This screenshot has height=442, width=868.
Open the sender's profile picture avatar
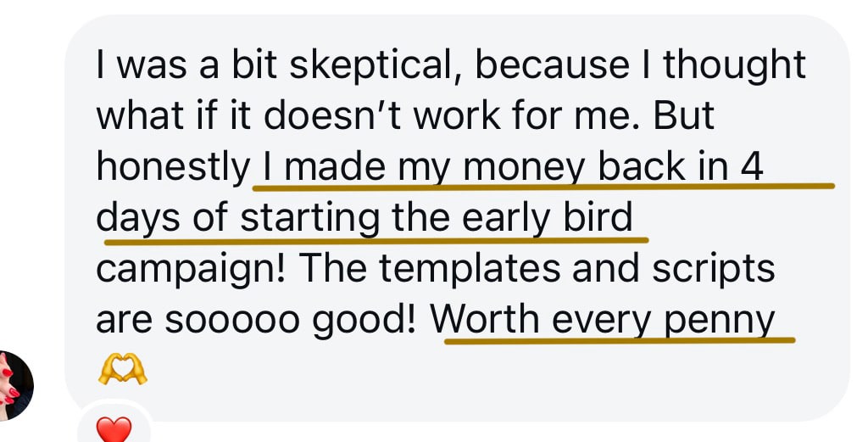15,386
